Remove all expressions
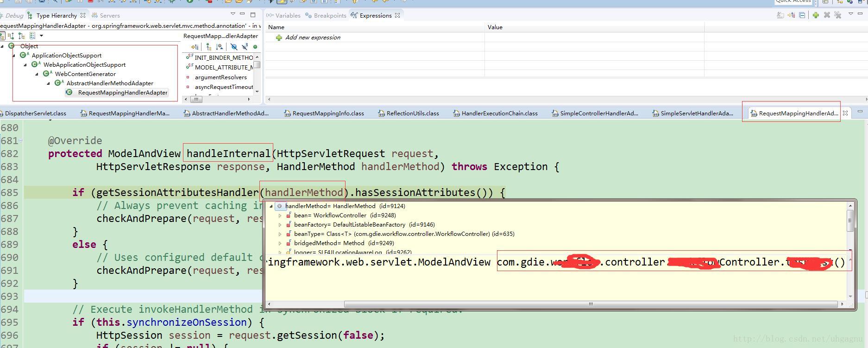Viewport: 868px width, 348px height. (838, 15)
